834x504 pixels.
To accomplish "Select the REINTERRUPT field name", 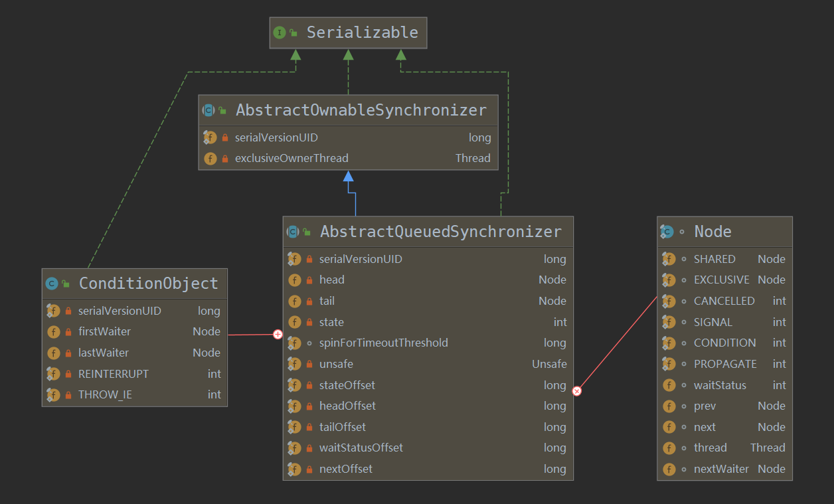I will click(x=114, y=374).
